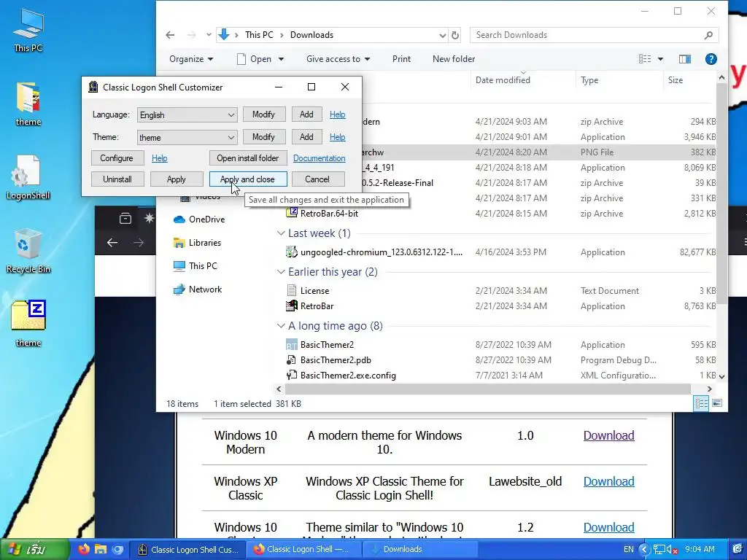Toggle the preview pane icon

tap(684, 58)
